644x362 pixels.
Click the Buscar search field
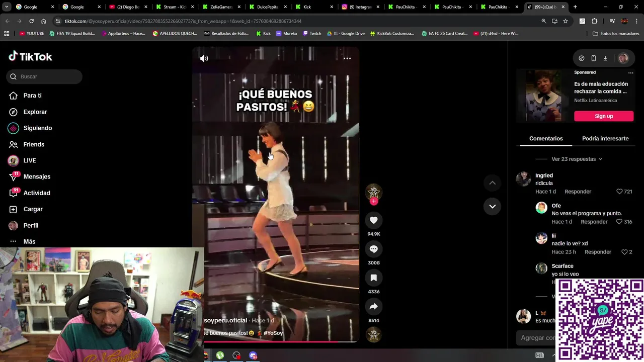coord(44,76)
